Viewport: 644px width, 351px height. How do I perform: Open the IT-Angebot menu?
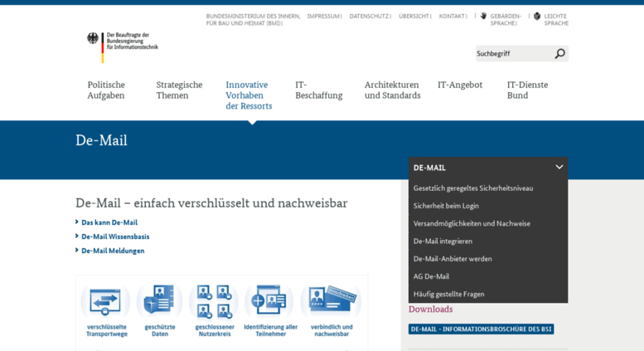[460, 85]
